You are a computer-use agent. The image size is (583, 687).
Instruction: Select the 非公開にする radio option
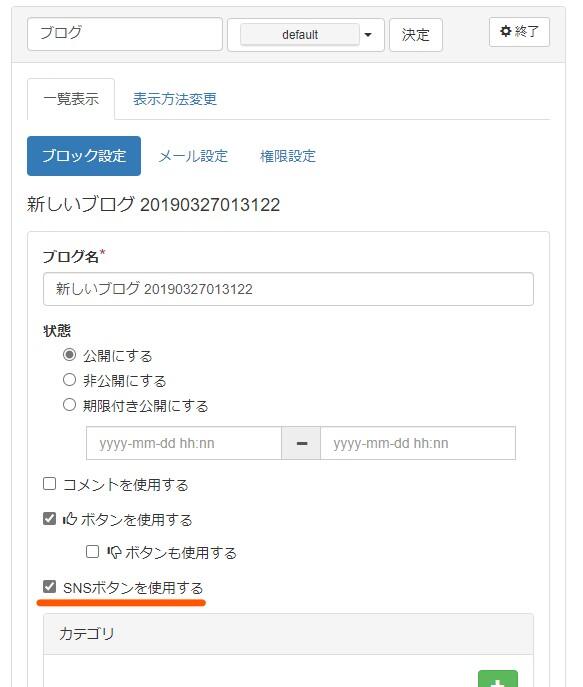pos(69,379)
